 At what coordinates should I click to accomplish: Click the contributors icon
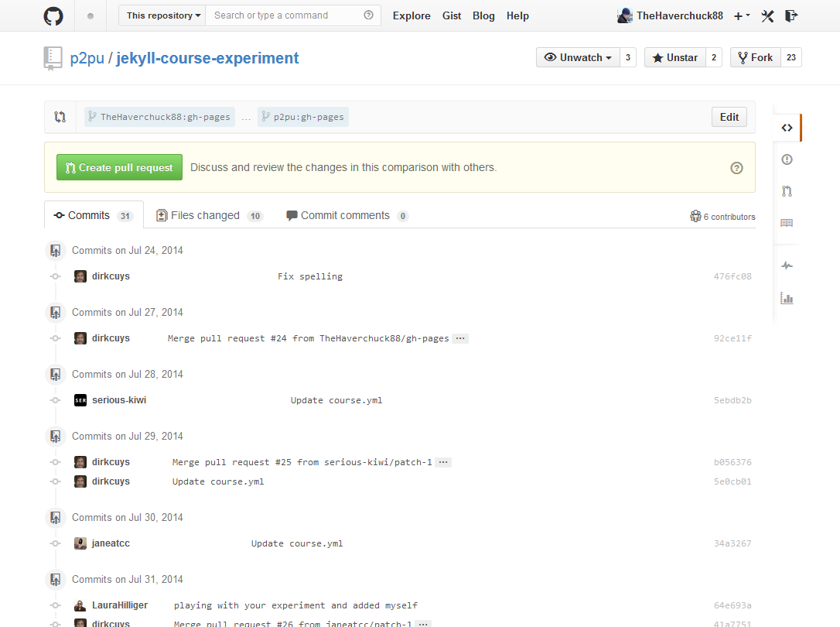click(695, 216)
